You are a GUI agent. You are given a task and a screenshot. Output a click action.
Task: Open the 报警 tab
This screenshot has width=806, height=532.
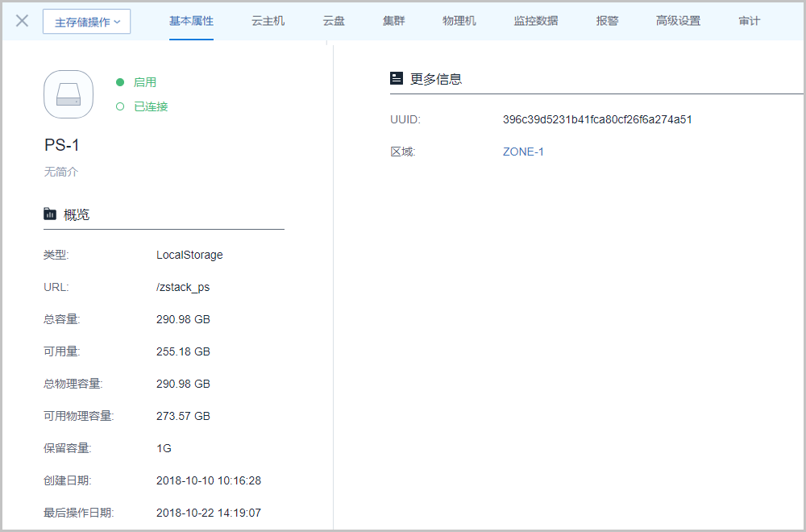tap(607, 21)
